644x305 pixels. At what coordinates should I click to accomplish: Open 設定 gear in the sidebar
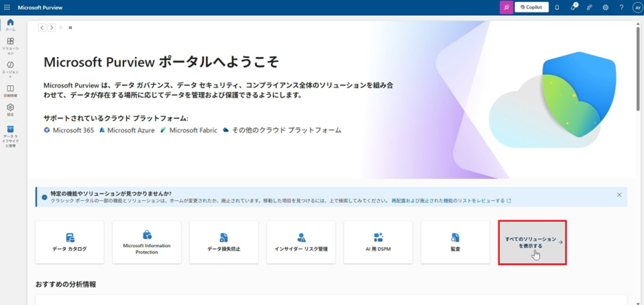point(11,109)
